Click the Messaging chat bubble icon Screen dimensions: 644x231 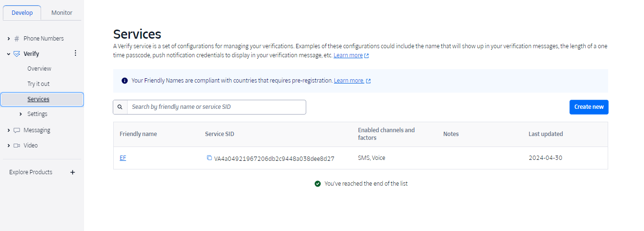[x=17, y=130]
